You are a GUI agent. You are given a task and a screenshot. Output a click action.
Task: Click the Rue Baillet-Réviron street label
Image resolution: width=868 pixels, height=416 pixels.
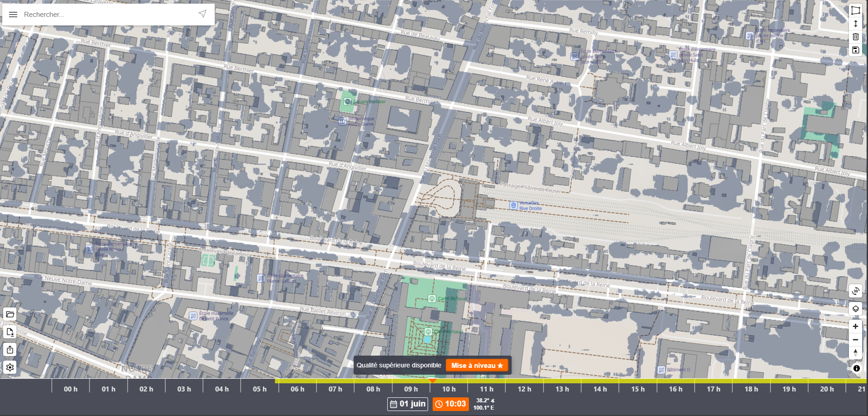[323, 311]
